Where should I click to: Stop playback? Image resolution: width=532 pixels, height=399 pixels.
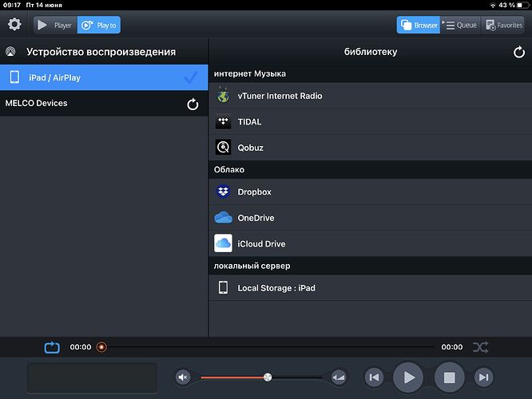(450, 377)
